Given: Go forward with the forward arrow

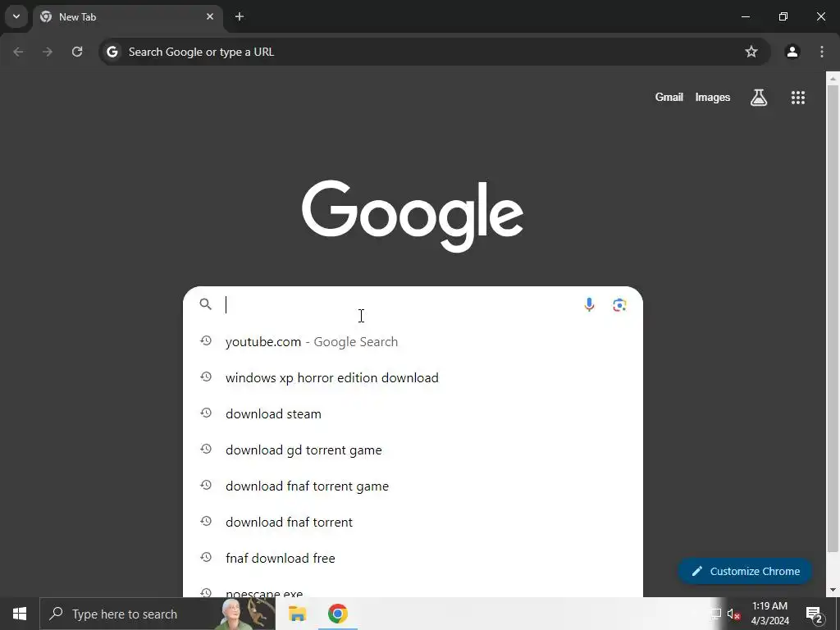Looking at the screenshot, I should tap(48, 52).
